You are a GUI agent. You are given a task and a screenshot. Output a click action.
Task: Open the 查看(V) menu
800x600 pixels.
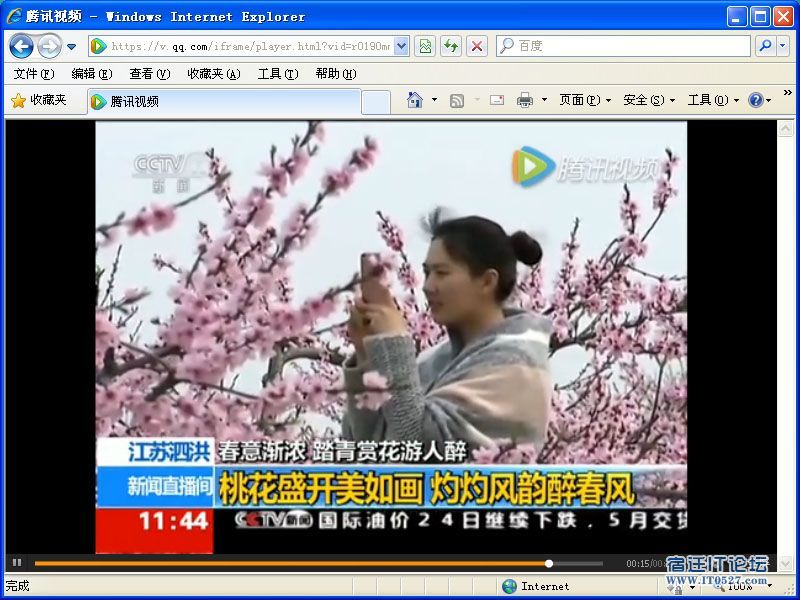coord(149,74)
